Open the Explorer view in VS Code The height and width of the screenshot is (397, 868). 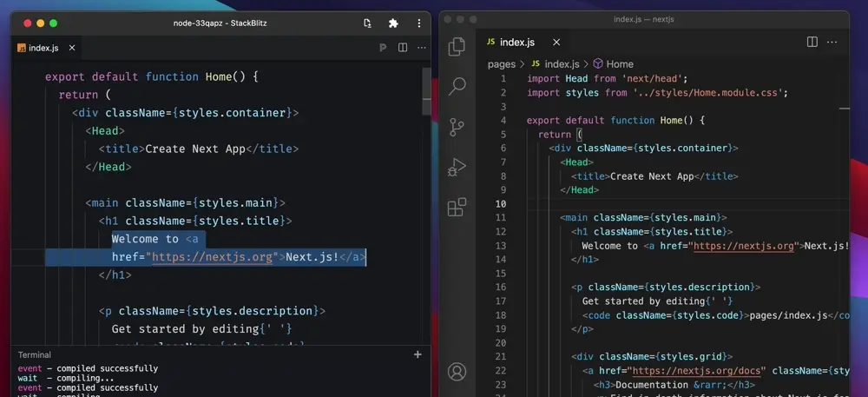pos(457,47)
